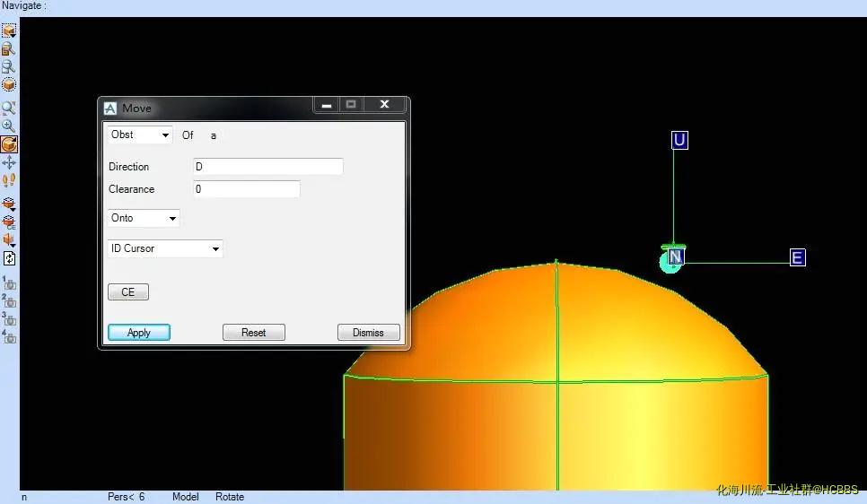Open the Obst dropdown in Move dialog
The width and height of the screenshot is (867, 504).
tap(140, 135)
